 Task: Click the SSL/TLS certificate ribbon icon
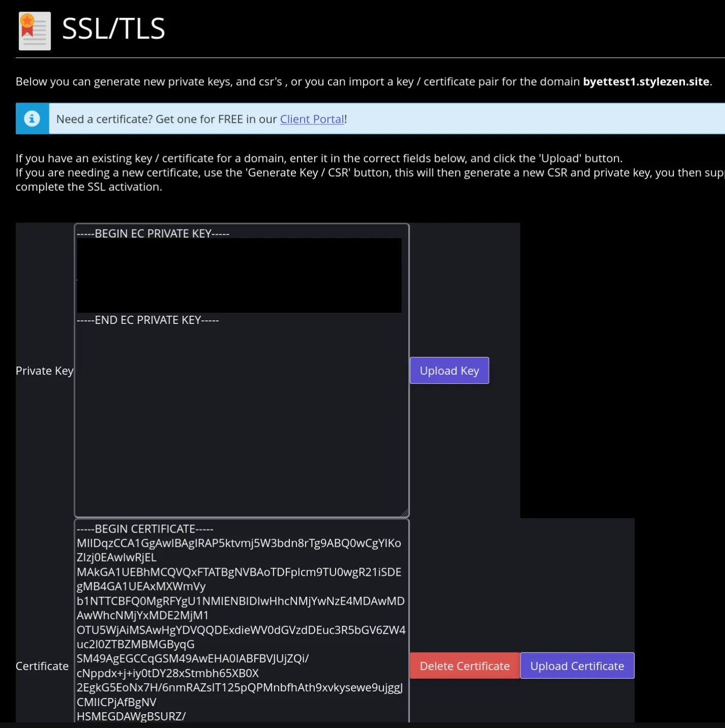coord(35,30)
